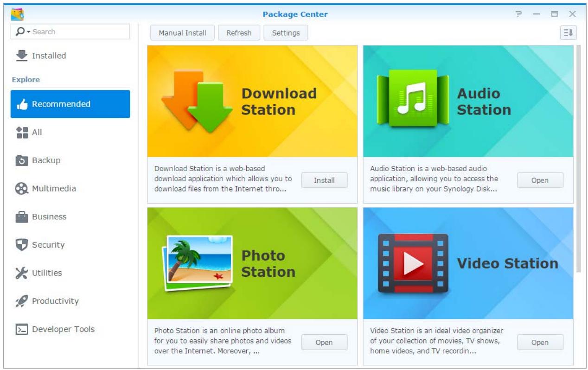Image resolution: width=588 pixels, height=370 pixels.
Task: Open the Installed packages view
Action: [70, 56]
